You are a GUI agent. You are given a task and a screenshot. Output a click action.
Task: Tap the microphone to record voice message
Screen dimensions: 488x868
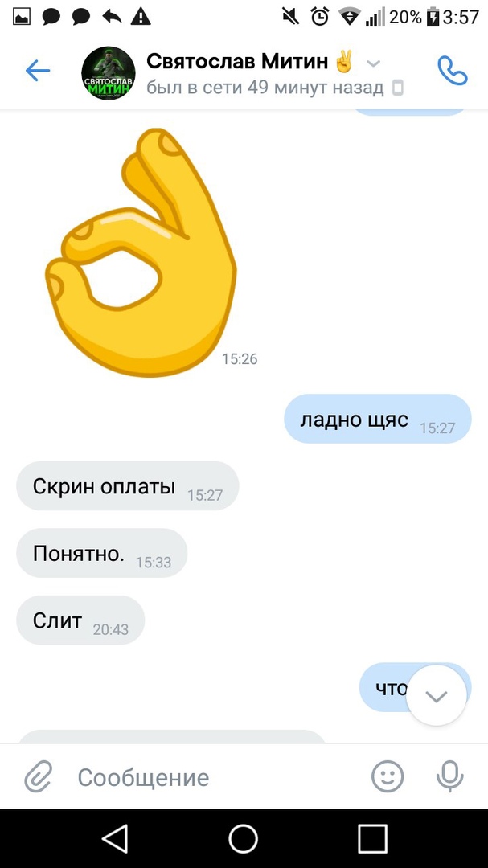tap(449, 776)
